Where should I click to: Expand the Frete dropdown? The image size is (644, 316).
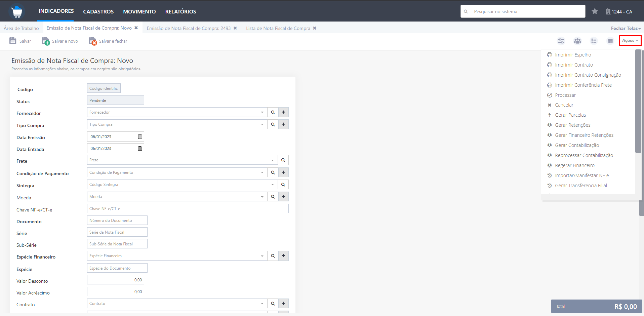[273, 160]
